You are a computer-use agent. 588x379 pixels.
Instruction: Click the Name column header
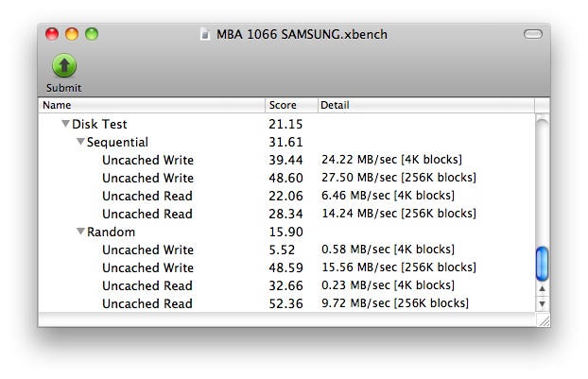152,105
